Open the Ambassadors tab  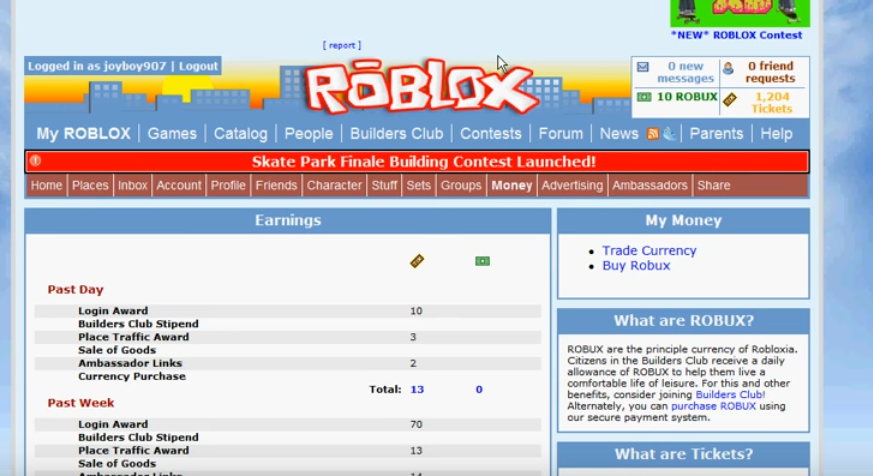pos(650,185)
